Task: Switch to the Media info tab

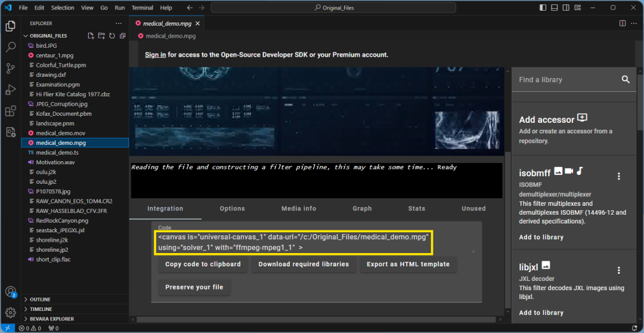Action: pyautogui.click(x=299, y=208)
